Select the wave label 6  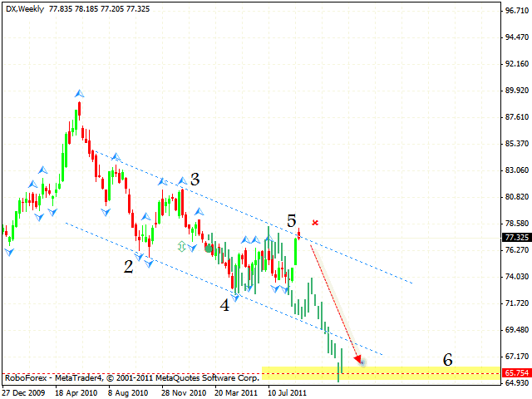click(x=447, y=359)
